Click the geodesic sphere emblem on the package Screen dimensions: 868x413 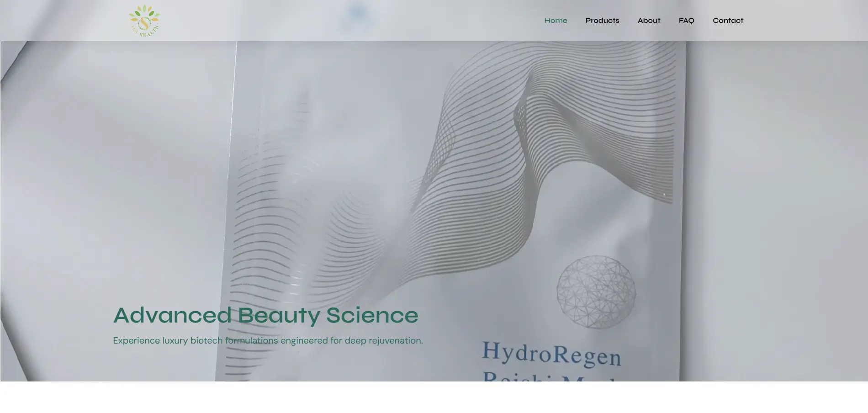pos(596,292)
